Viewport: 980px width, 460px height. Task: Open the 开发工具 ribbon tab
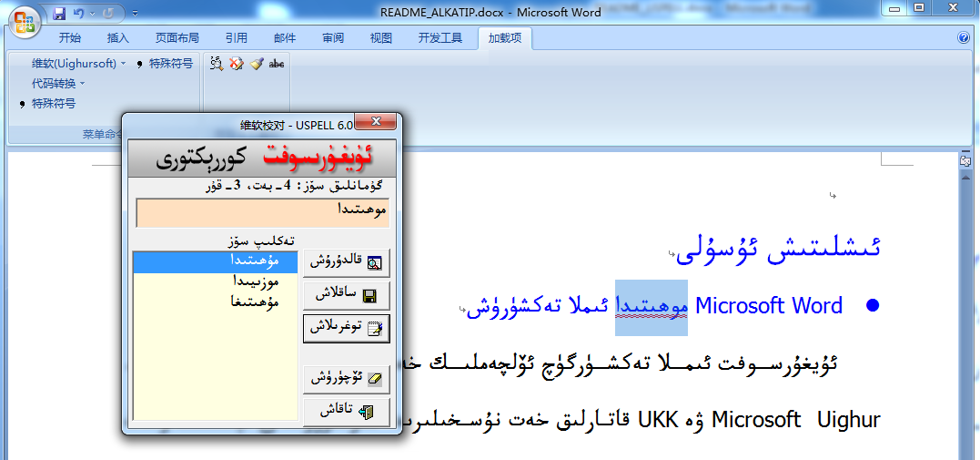click(440, 38)
